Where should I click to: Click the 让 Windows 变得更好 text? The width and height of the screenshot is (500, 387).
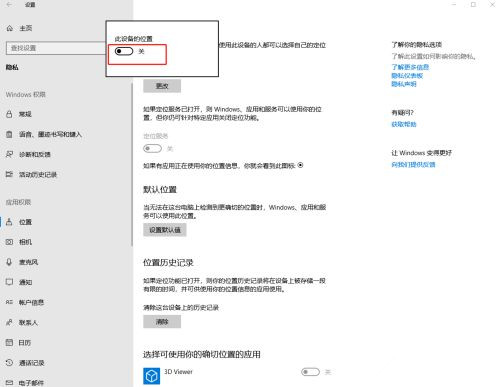[x=422, y=153]
